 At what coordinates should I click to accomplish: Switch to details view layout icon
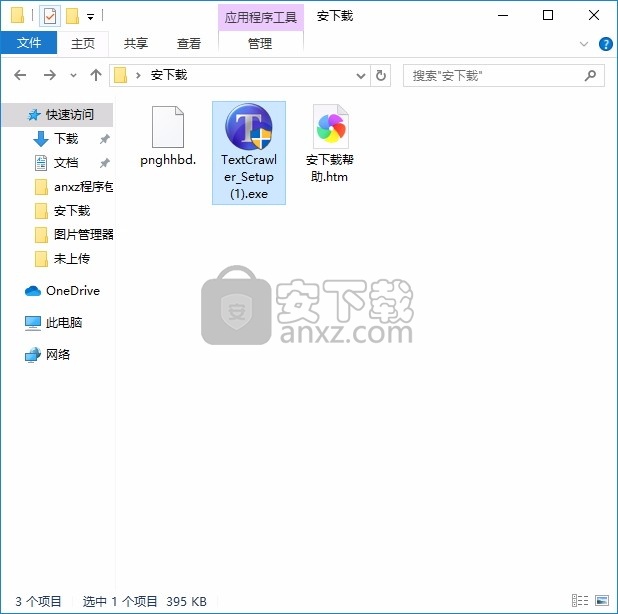click(580, 601)
